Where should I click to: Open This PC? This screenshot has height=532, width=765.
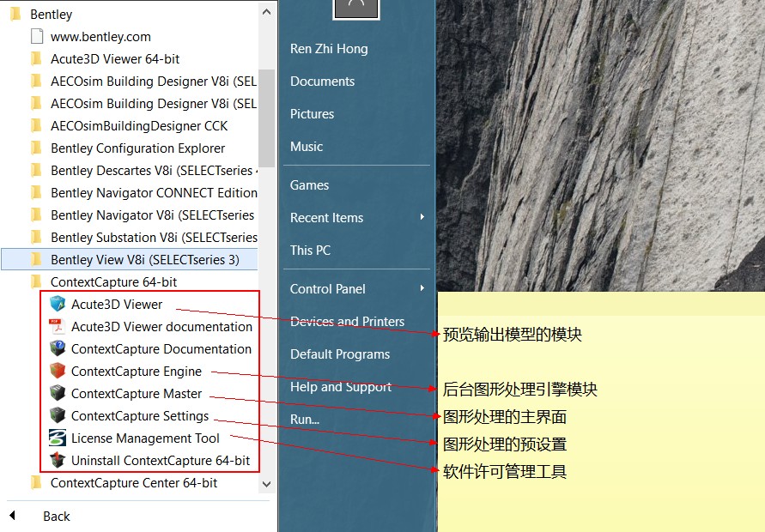tap(310, 251)
